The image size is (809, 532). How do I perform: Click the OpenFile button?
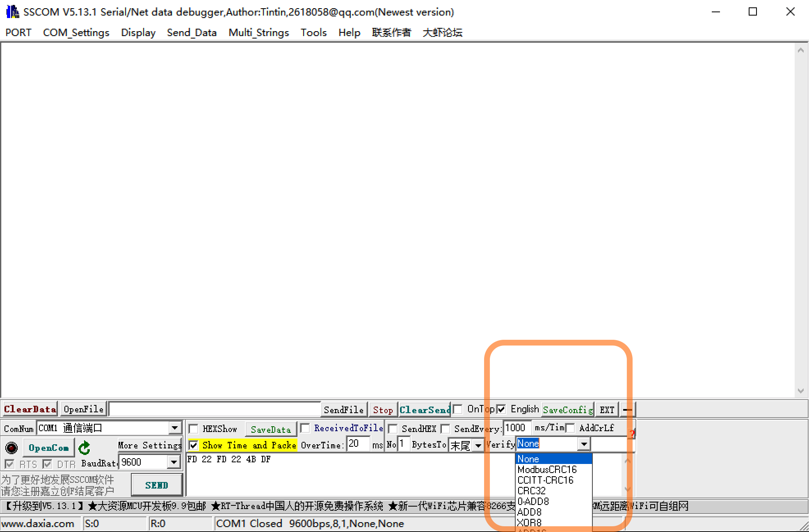[84, 409]
